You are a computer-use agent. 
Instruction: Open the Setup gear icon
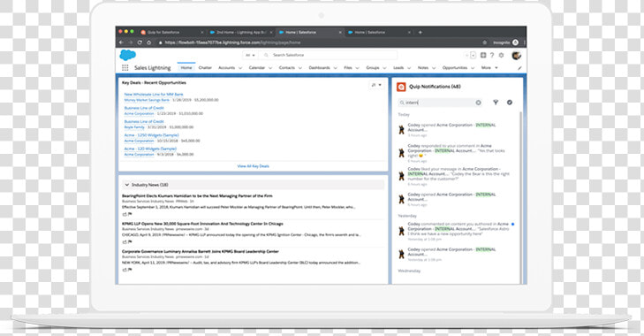click(501, 55)
